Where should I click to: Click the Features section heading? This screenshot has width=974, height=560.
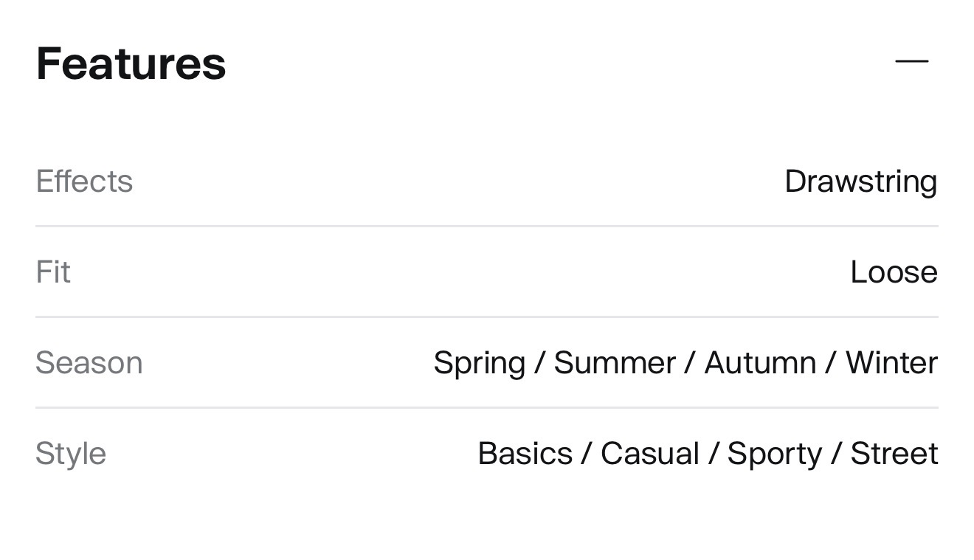click(x=131, y=63)
